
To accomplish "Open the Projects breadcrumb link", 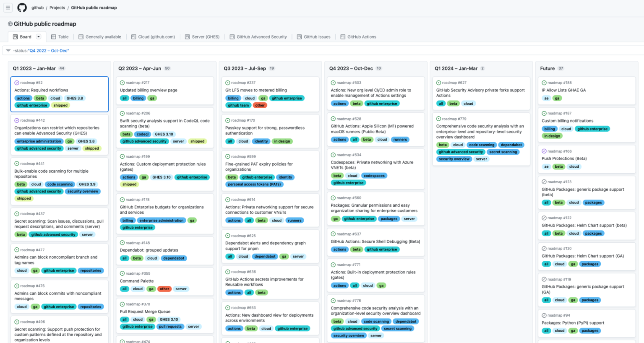I will (57, 7).
